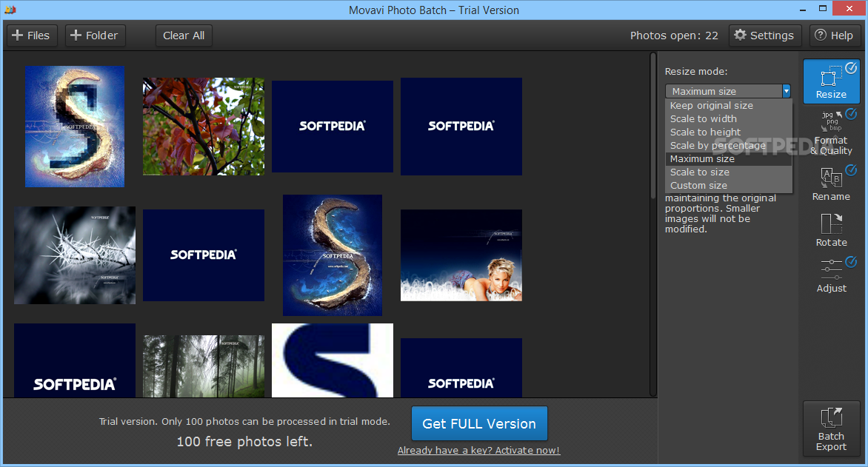Open Format & Quality settings
This screenshot has width=868, height=467.
click(831, 132)
